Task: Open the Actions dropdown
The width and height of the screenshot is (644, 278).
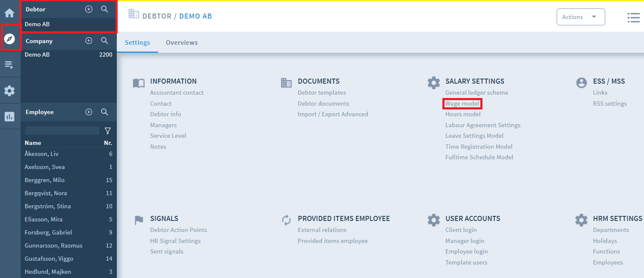Action: [x=581, y=17]
